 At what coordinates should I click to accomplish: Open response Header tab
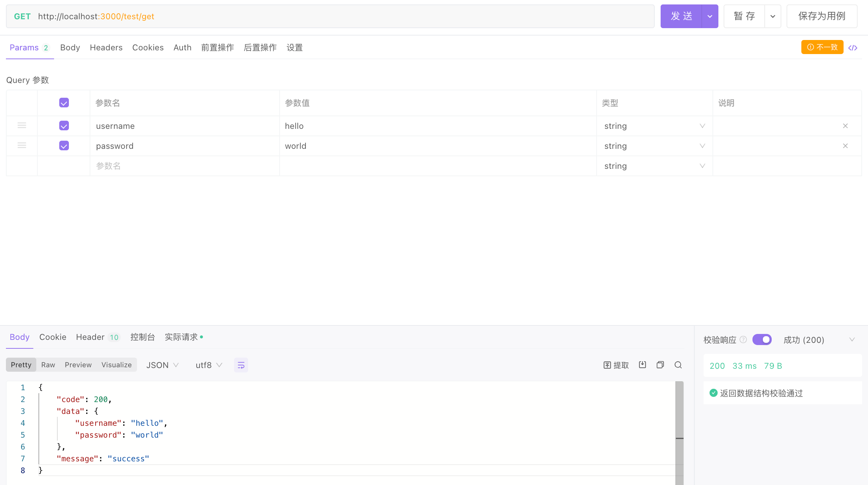pos(98,337)
